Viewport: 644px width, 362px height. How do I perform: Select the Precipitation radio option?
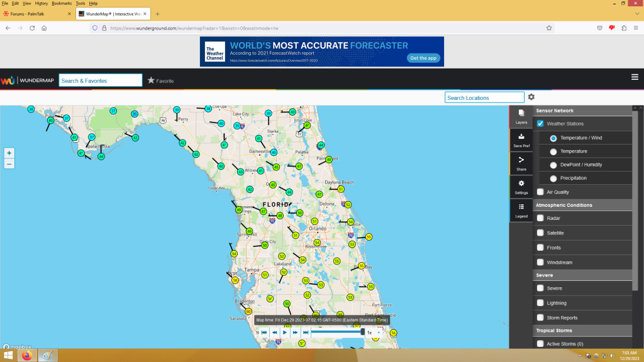click(553, 178)
